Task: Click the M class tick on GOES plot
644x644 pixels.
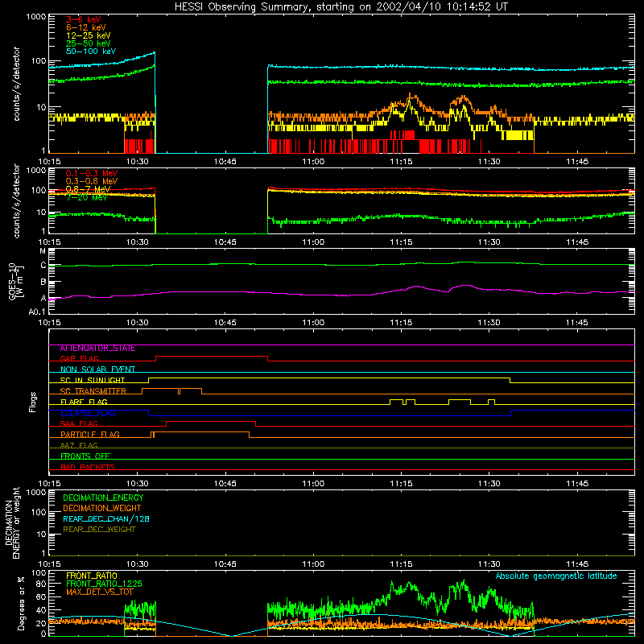Action: pyautogui.click(x=43, y=251)
